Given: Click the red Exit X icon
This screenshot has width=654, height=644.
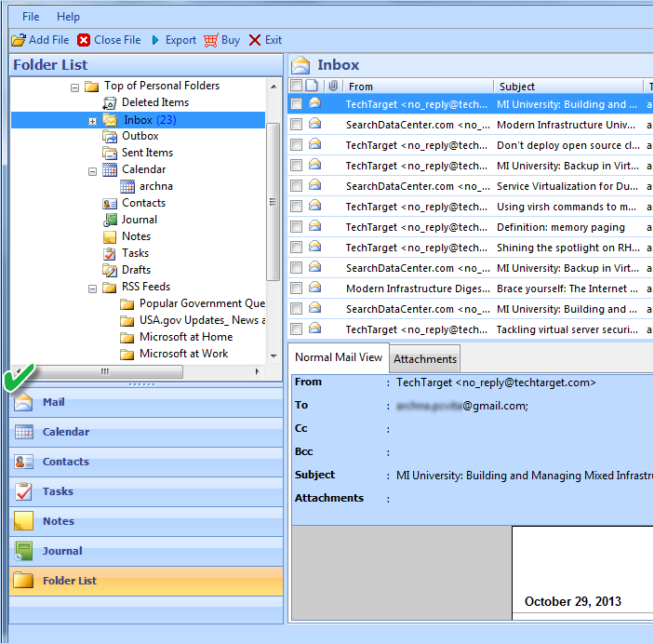Looking at the screenshot, I should 254,40.
